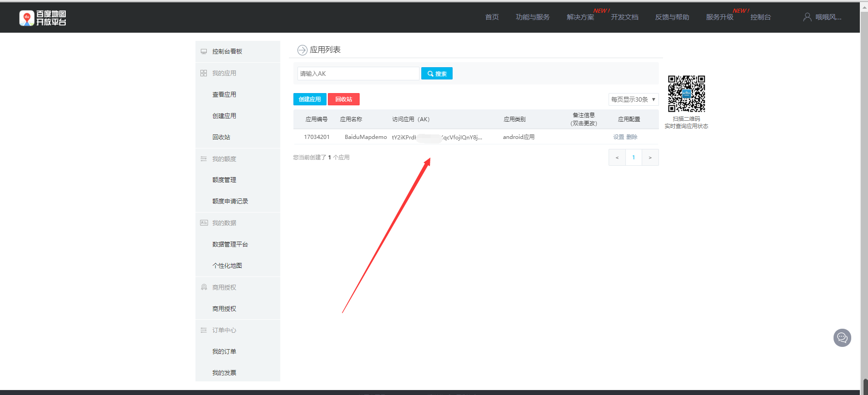The width and height of the screenshot is (868, 395).
Task: Click the 搜索 button
Action: [x=437, y=74]
